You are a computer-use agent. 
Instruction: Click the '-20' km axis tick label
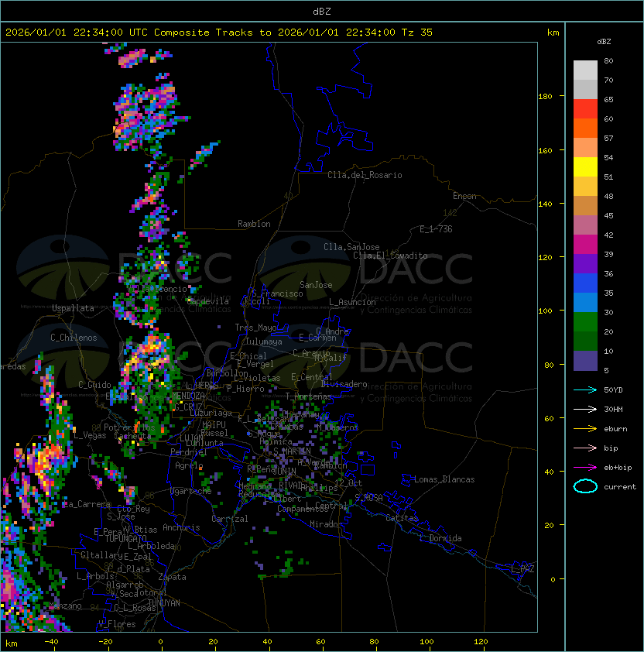click(105, 642)
